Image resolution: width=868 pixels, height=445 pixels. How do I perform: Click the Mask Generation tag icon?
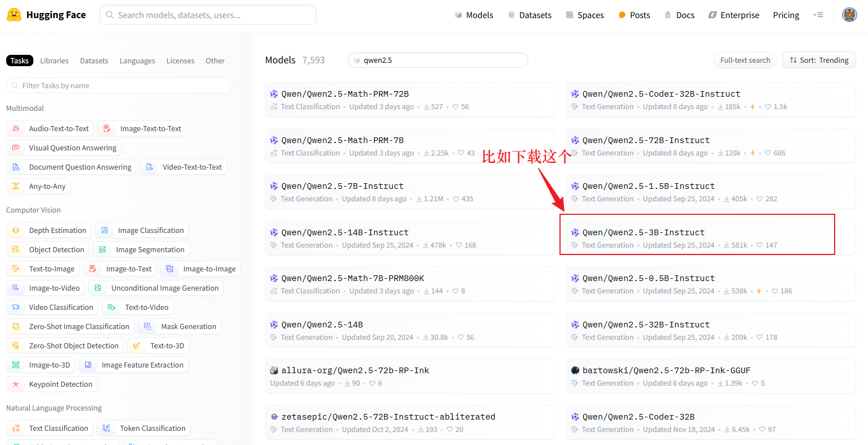click(147, 326)
